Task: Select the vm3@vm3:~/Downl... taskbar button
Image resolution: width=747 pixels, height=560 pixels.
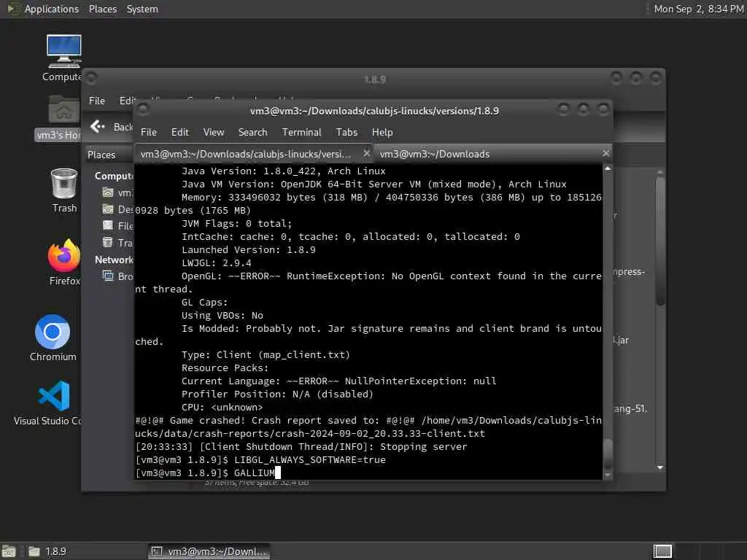Action: click(209, 551)
